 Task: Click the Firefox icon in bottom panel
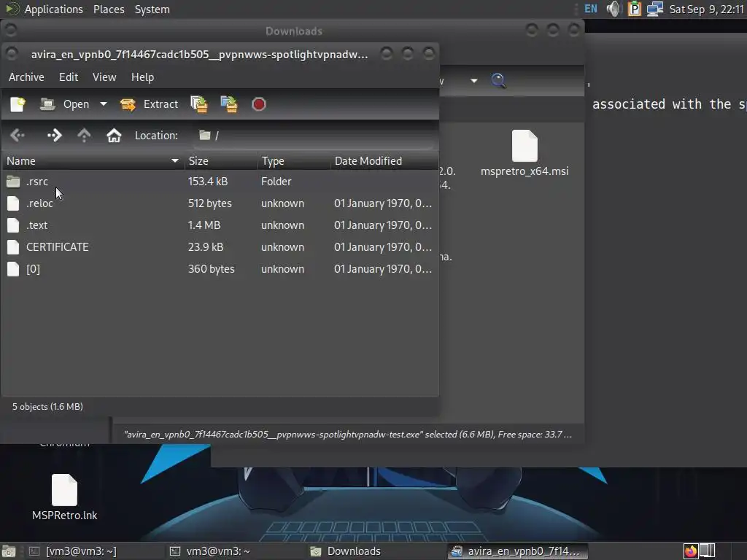tap(691, 551)
